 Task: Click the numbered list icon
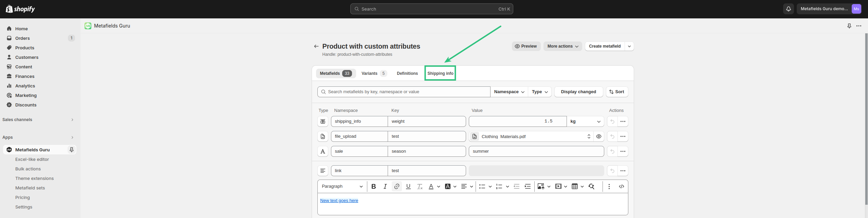499,186
